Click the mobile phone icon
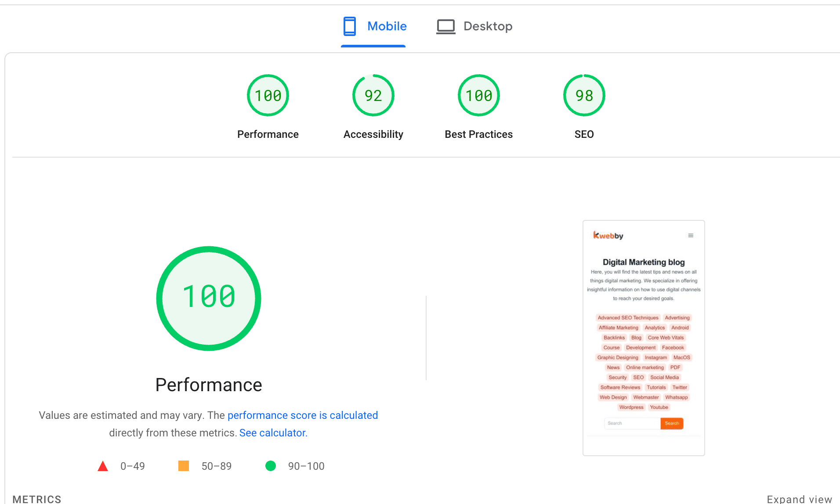Viewport: 840px width, 504px height. tap(350, 26)
